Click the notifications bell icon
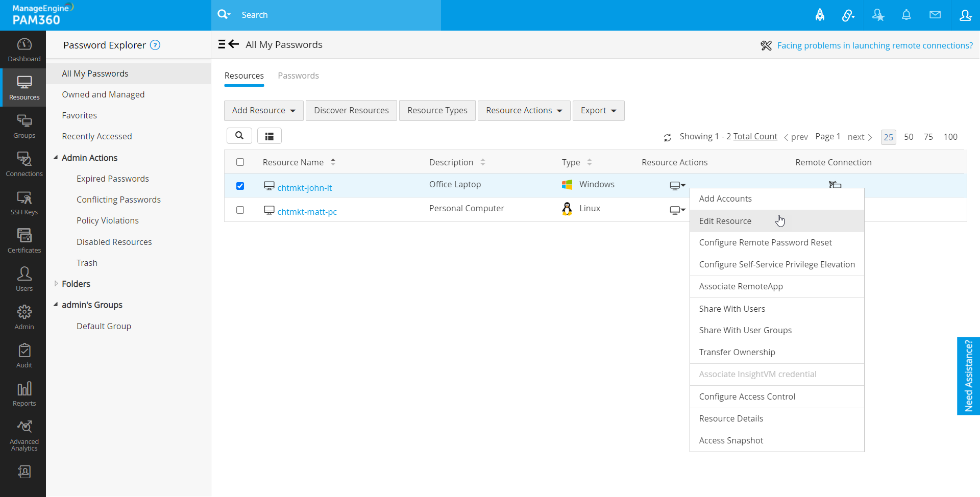 [x=906, y=15]
